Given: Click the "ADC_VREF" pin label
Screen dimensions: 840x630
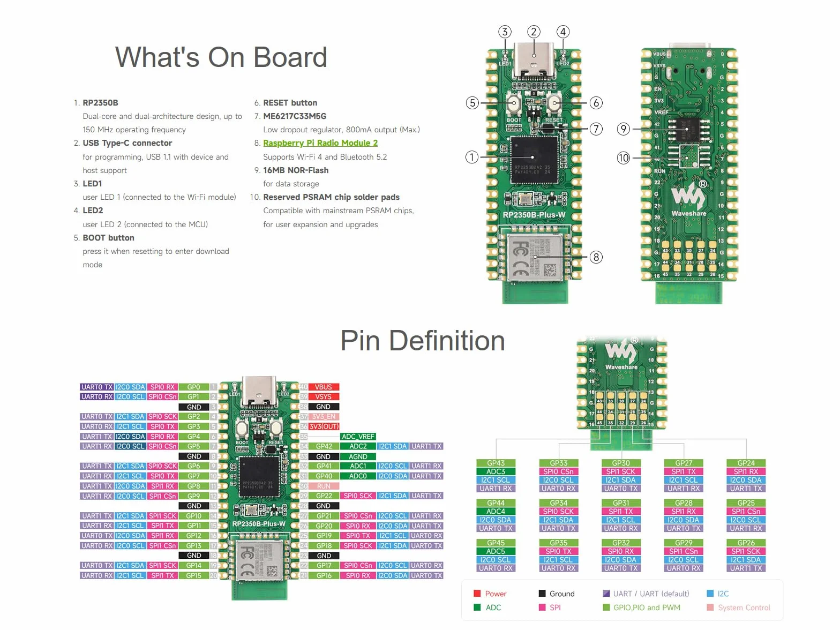Looking at the screenshot, I should coord(358,437).
